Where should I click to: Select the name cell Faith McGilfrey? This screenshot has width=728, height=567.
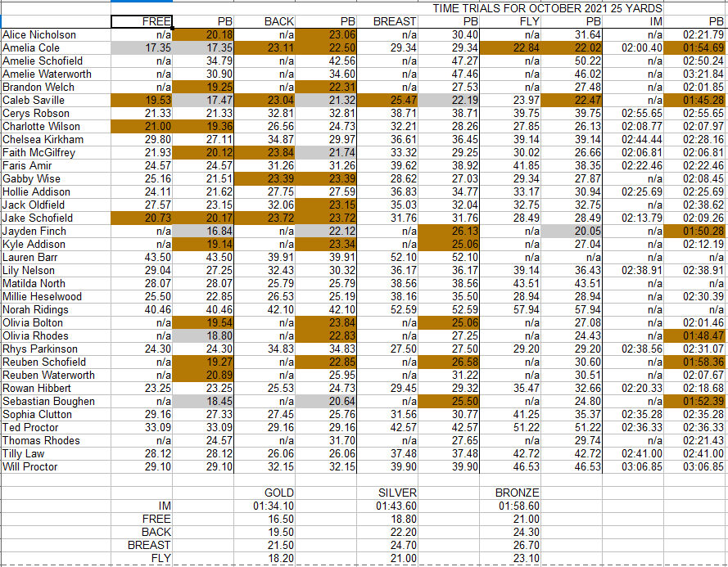point(56,152)
